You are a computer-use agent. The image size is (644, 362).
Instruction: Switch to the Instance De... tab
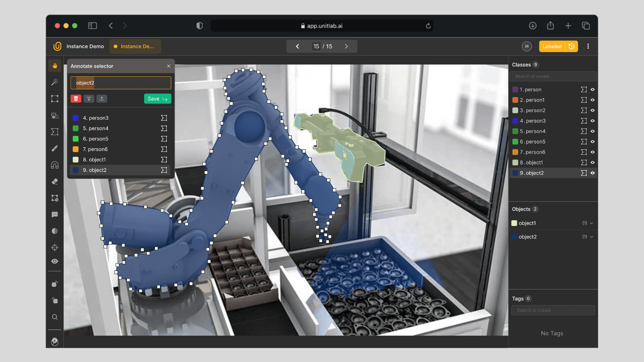(135, 46)
